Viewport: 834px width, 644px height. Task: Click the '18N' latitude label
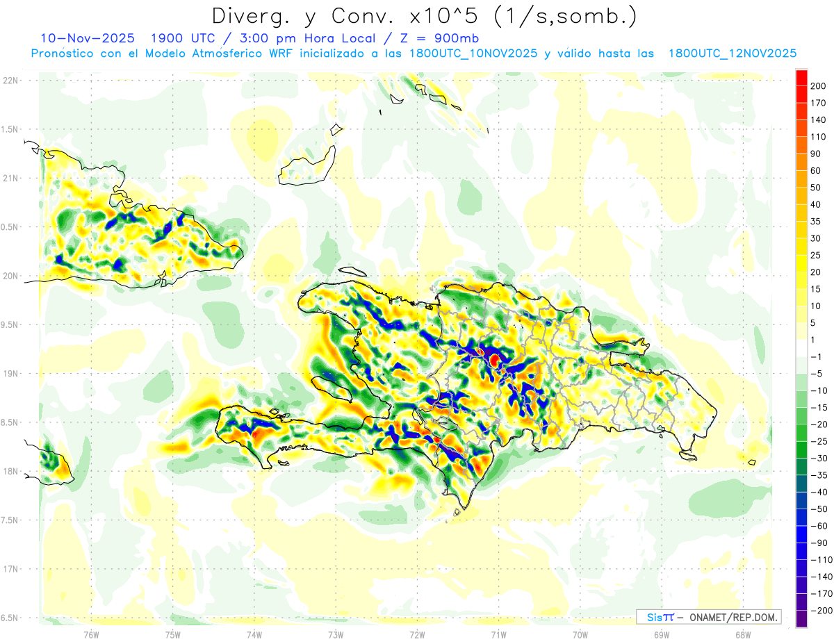pyautogui.click(x=9, y=472)
